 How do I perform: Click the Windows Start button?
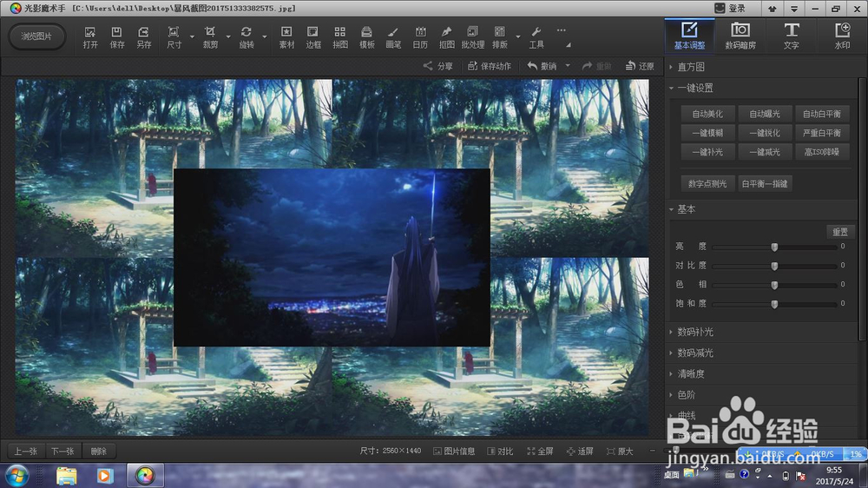pyautogui.click(x=16, y=476)
